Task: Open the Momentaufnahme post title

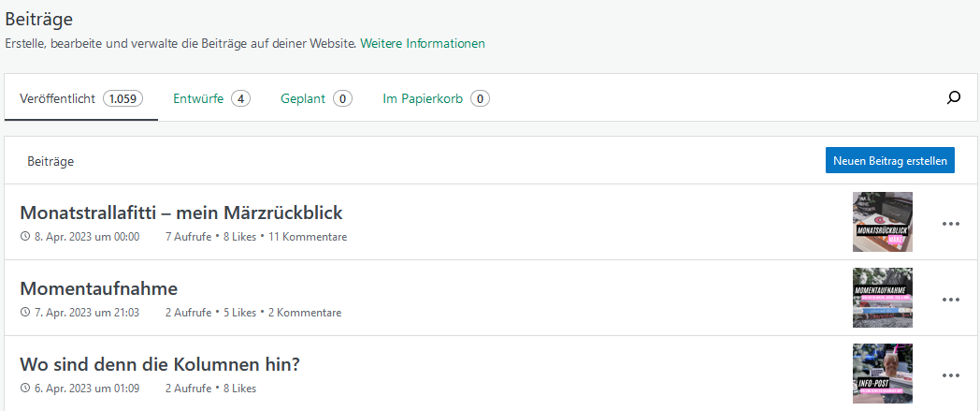Action: click(98, 288)
